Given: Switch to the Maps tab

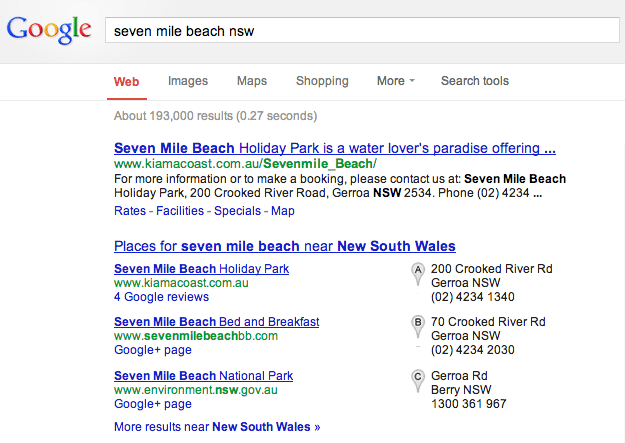Looking at the screenshot, I should [252, 81].
